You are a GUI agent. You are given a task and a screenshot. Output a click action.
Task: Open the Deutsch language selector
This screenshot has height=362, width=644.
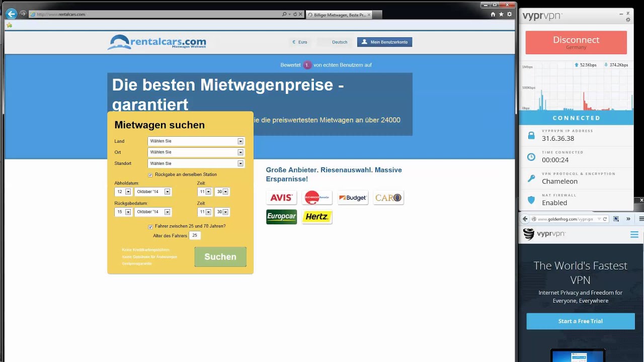tap(336, 42)
